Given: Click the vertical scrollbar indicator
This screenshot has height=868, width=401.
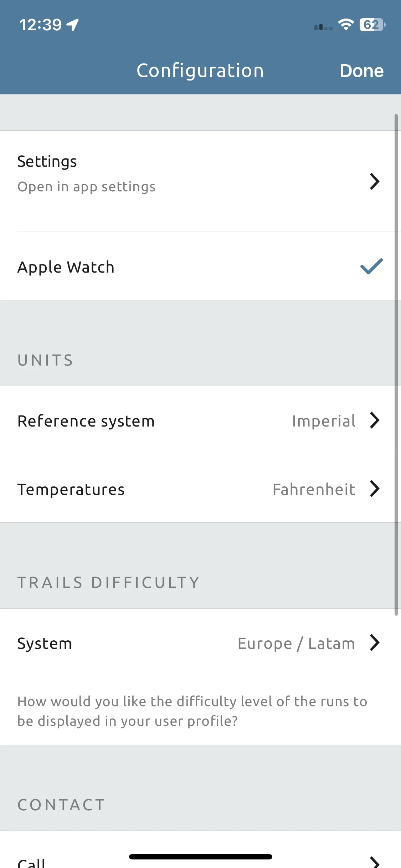Looking at the screenshot, I should point(396,365).
